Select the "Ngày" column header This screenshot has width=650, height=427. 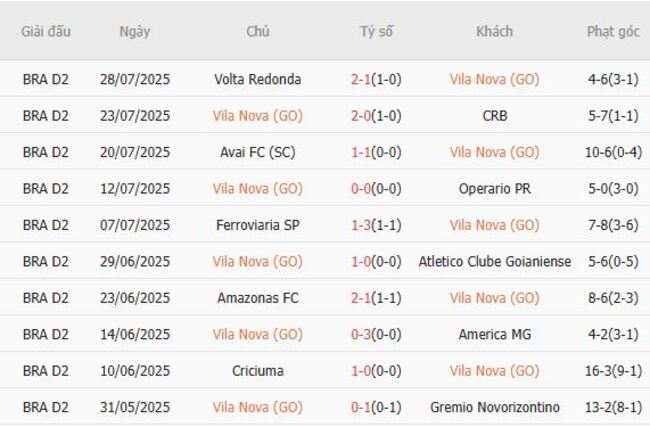click(x=134, y=31)
